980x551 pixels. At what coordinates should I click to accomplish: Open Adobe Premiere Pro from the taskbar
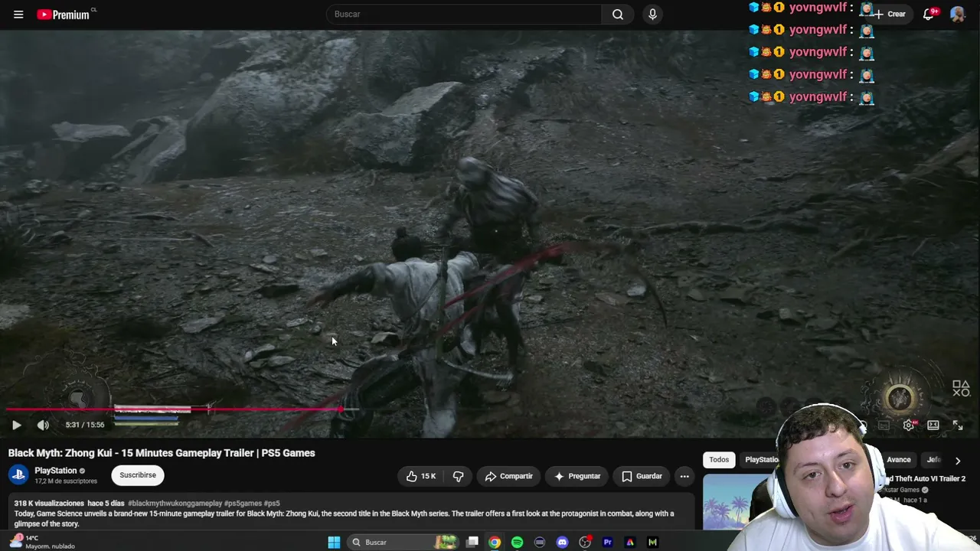click(x=608, y=543)
